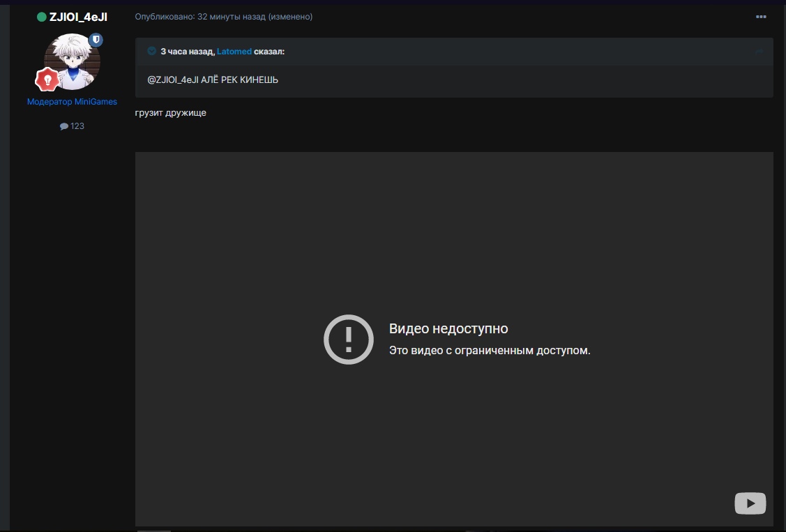Click the грузит дружище post text
This screenshot has width=786, height=532.
coord(171,113)
